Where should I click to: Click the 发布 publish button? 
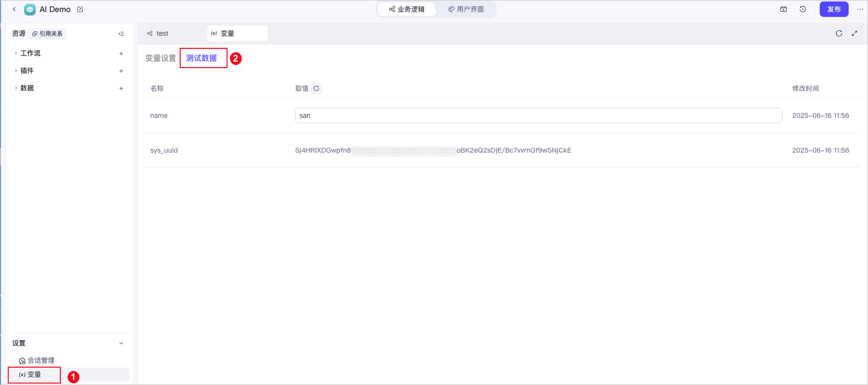click(834, 9)
